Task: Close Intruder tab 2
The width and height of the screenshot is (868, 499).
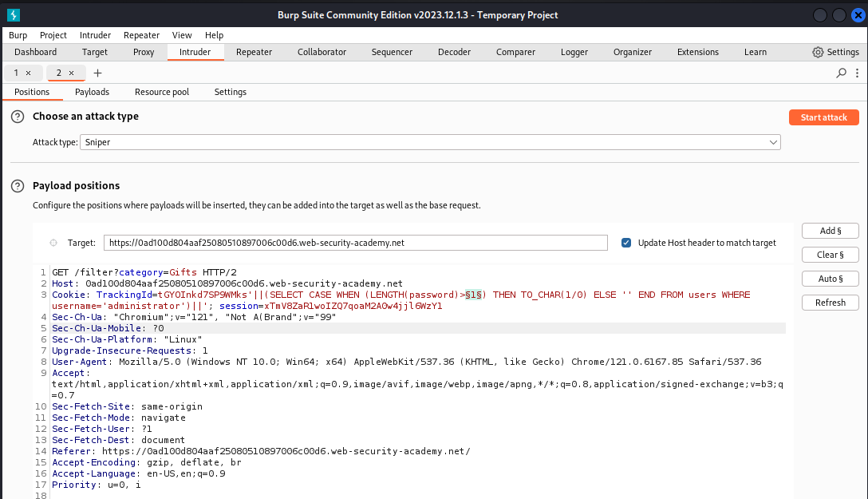Action: click(x=72, y=73)
